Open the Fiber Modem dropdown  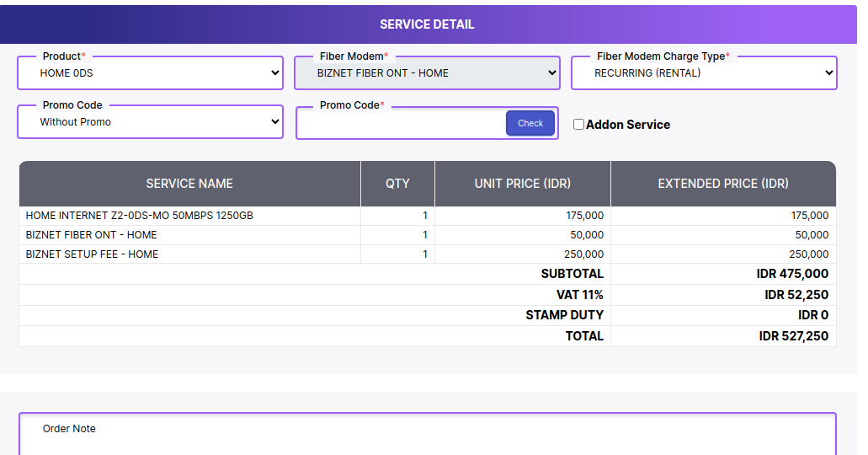[x=427, y=72]
